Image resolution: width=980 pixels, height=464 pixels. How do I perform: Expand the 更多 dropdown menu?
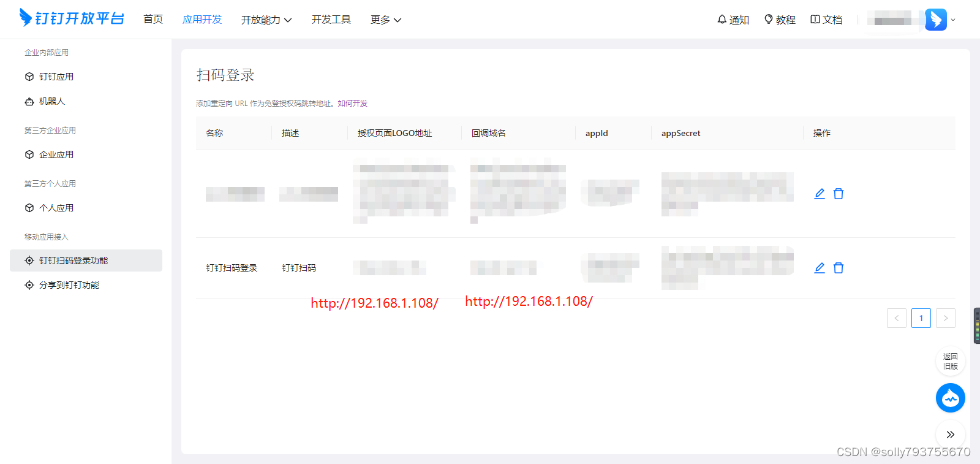386,20
